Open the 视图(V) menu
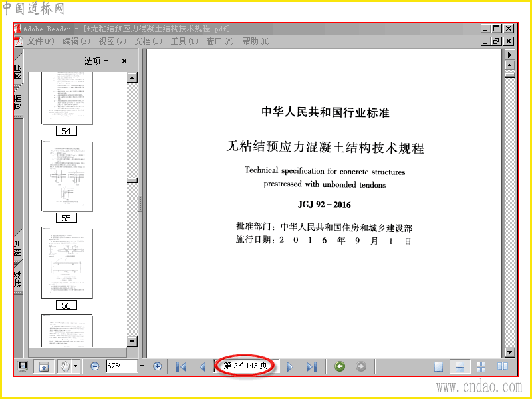The height and width of the screenshot is (399, 532). (x=112, y=41)
